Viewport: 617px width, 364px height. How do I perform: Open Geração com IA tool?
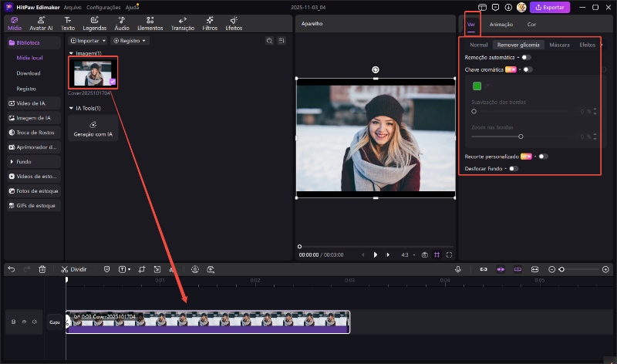93,128
